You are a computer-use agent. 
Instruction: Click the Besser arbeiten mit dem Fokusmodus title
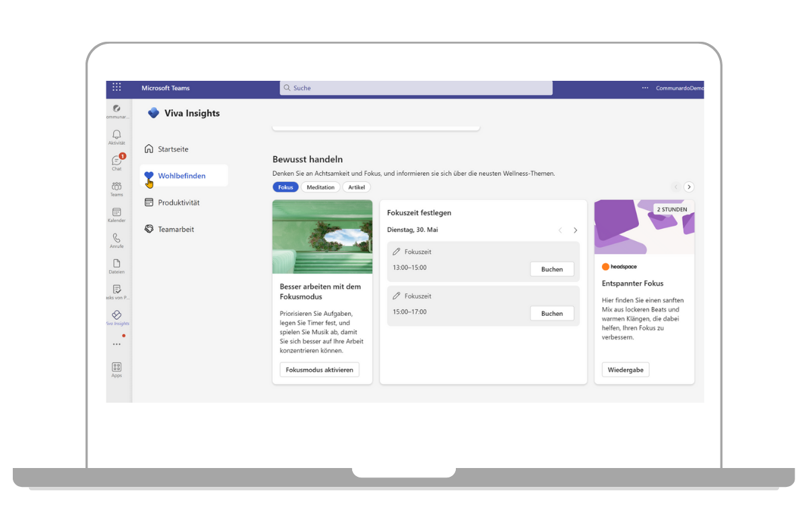pos(321,292)
